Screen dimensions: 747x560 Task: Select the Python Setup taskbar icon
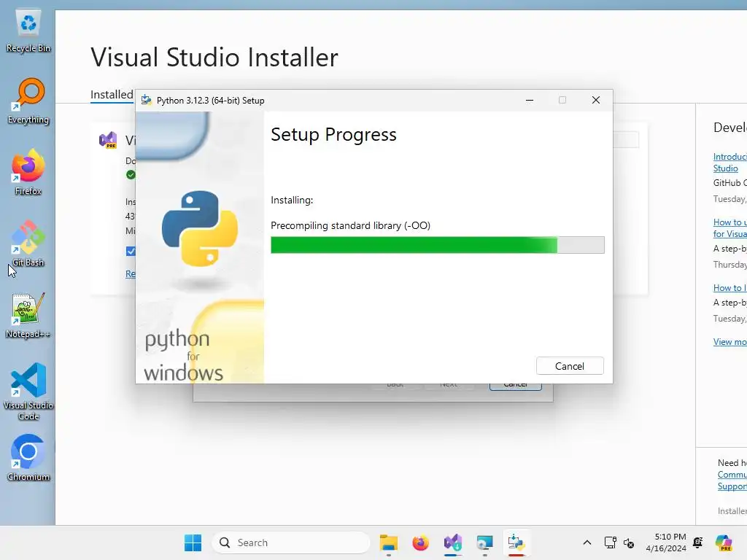516,542
